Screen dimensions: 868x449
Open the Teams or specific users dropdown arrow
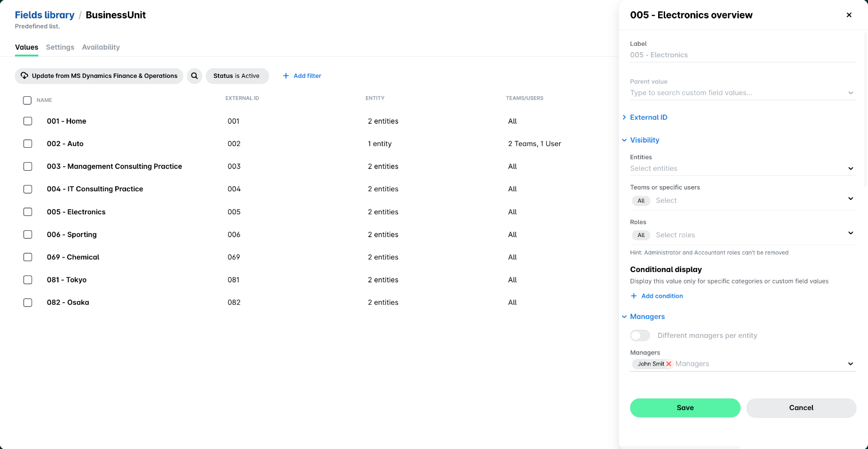pos(851,199)
